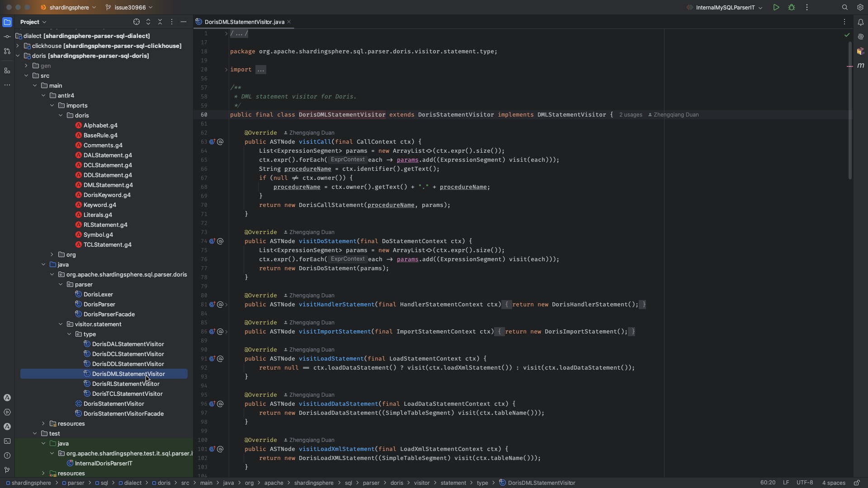Open issue30966 branch dropdown

coord(130,7)
